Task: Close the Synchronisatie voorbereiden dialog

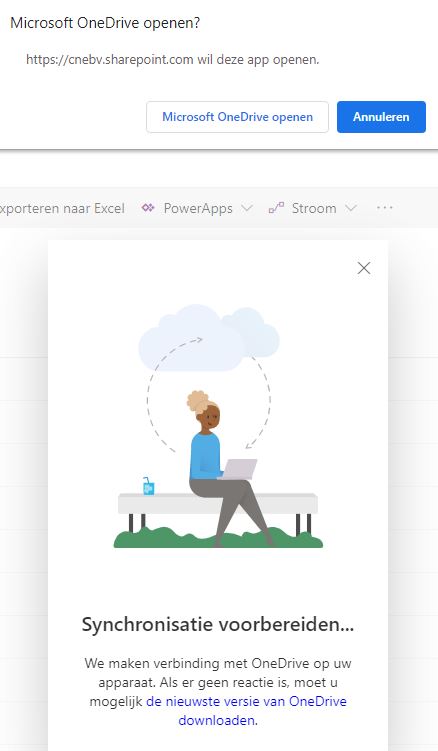Action: 364,268
